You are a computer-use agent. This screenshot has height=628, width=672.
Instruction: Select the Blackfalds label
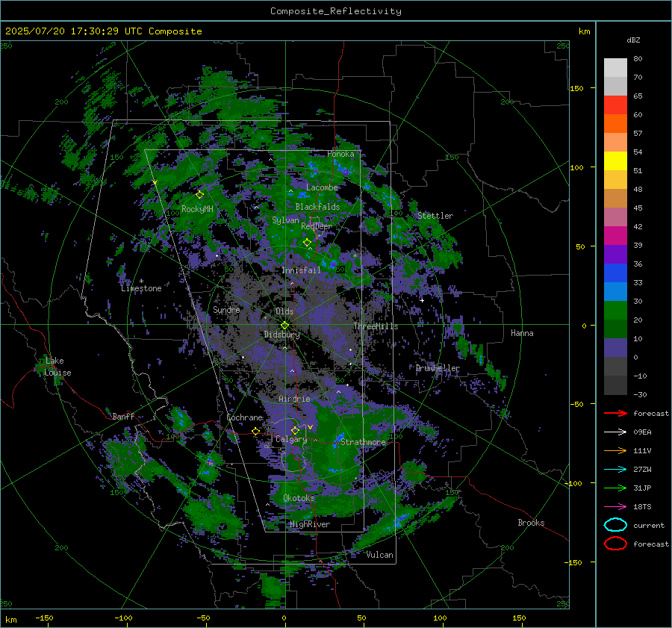point(317,207)
